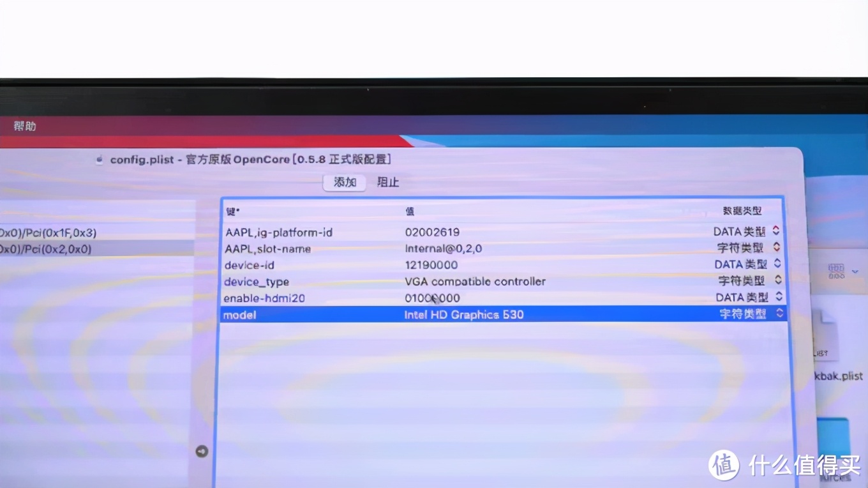Click the value VGA compatible controller

click(x=475, y=282)
